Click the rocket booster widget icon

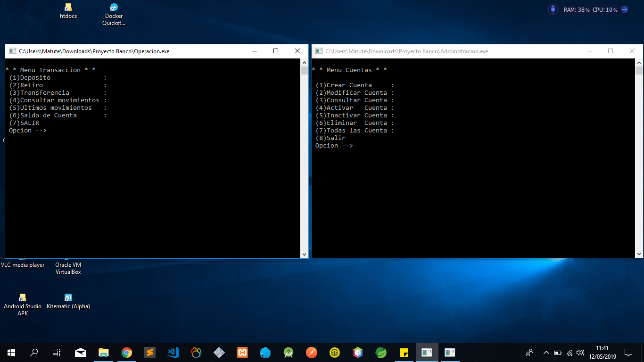553,9
